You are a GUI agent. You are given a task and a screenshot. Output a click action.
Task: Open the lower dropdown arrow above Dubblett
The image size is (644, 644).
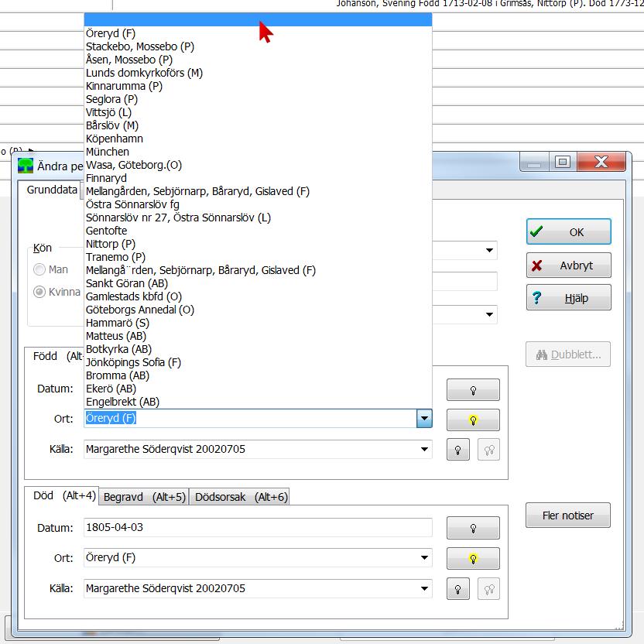coord(489,314)
